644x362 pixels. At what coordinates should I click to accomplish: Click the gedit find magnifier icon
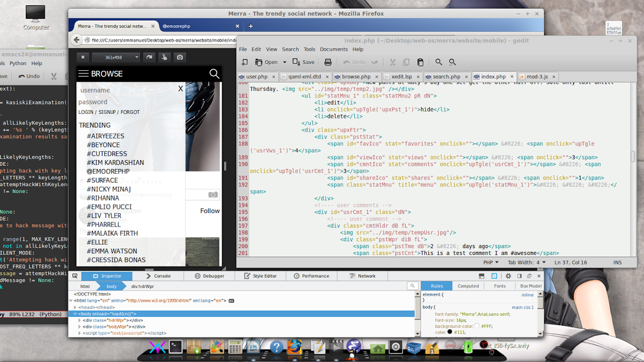[438, 62]
